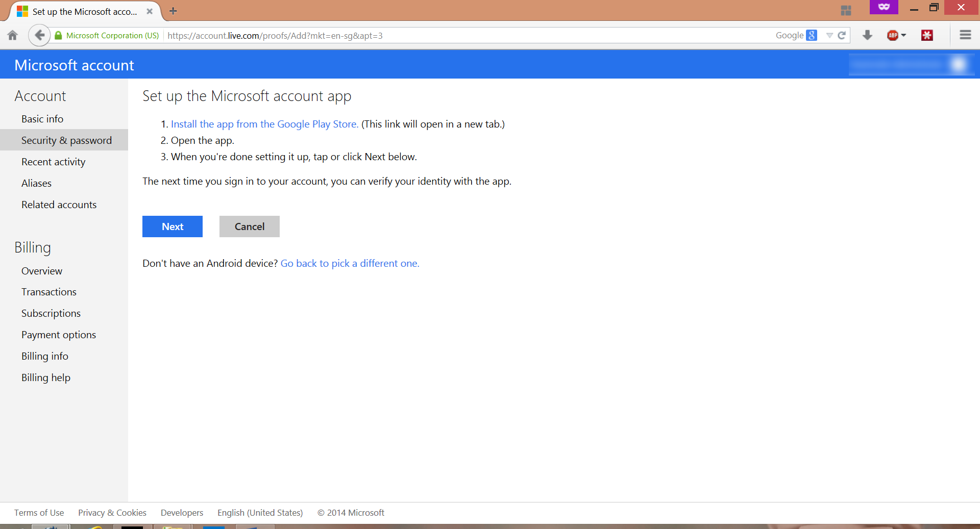Click the blue Next button
This screenshot has height=529, width=980.
[x=173, y=226]
